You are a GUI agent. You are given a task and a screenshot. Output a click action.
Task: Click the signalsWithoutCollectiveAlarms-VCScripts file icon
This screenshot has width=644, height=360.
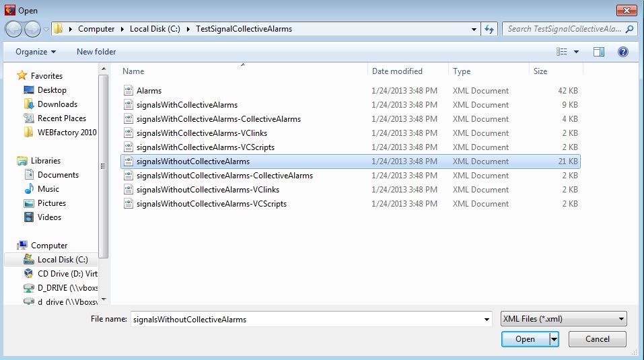129,204
